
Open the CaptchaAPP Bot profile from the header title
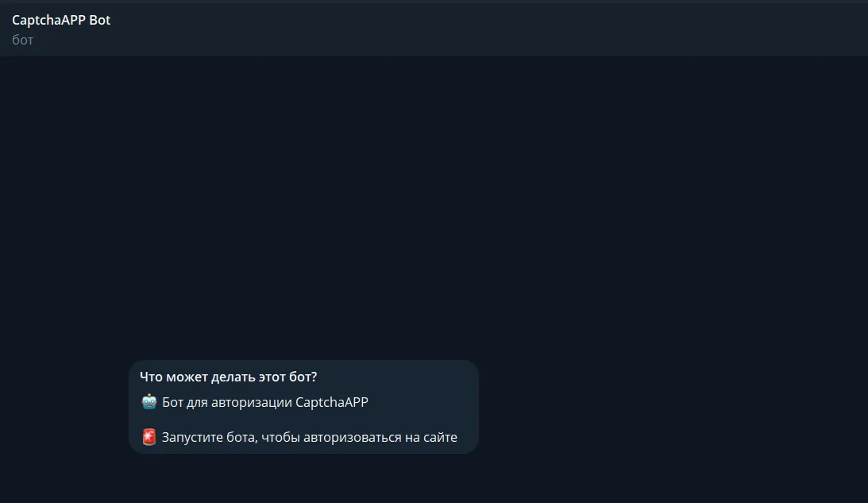[x=61, y=20]
